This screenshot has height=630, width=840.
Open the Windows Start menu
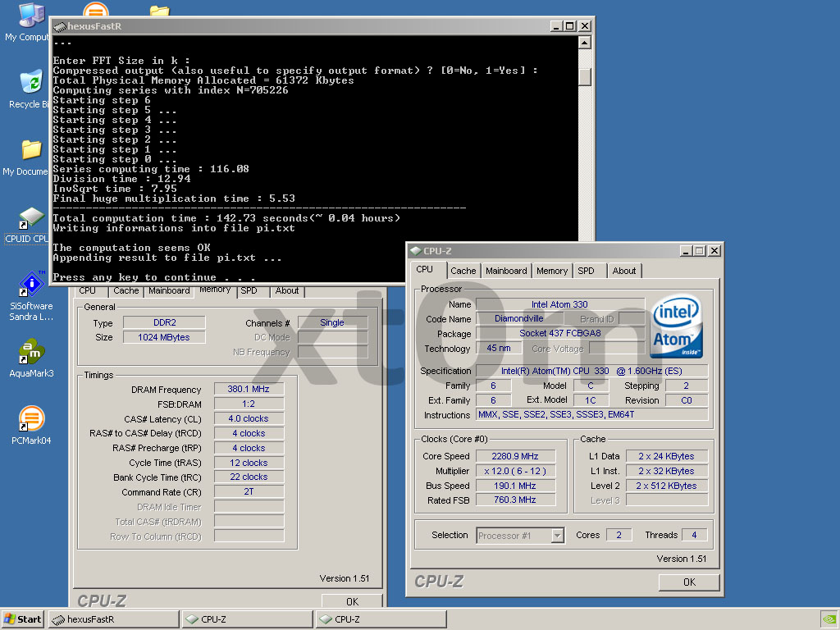[23, 619]
